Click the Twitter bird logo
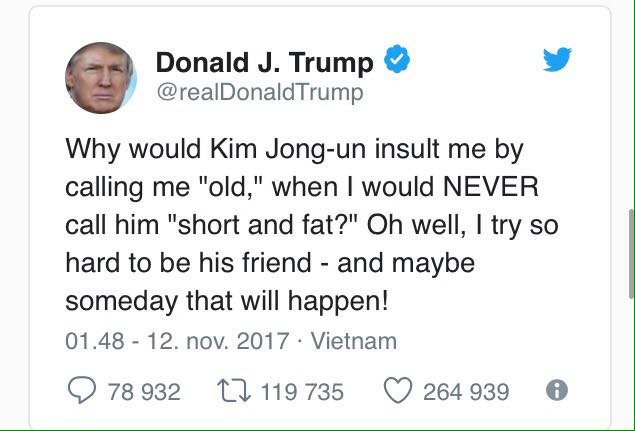 click(557, 62)
